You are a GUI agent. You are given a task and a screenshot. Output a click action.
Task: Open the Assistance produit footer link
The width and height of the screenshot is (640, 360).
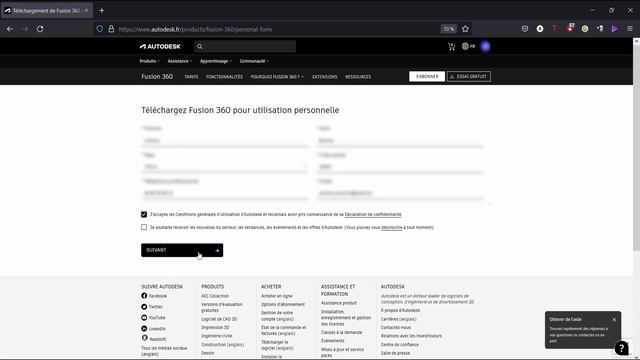[339, 303]
